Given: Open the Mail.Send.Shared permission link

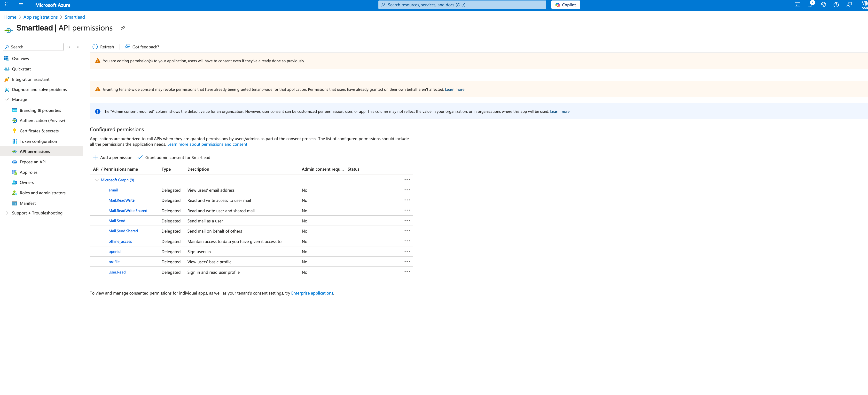Looking at the screenshot, I should pyautogui.click(x=123, y=231).
